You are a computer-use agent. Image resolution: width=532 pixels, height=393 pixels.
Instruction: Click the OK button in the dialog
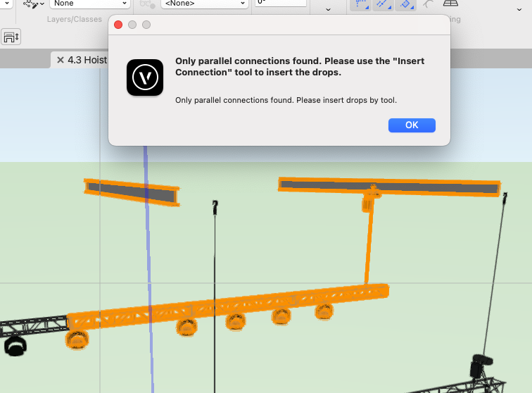412,125
